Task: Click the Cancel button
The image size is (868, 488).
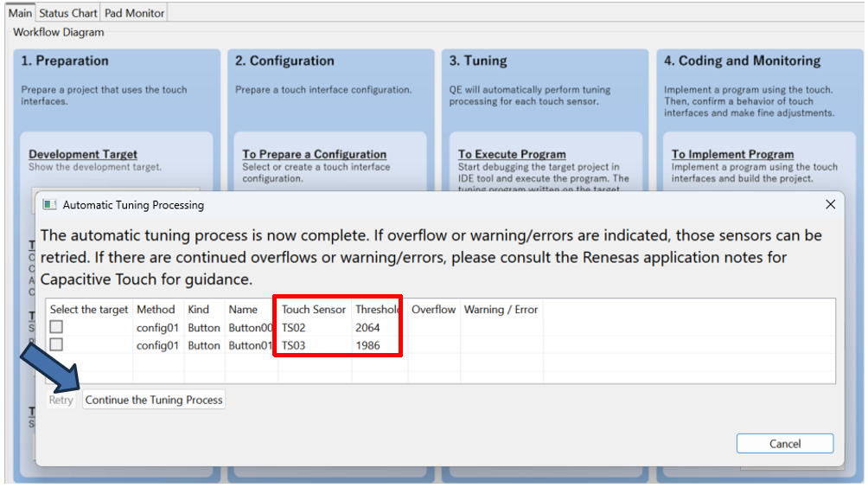Action: [784, 444]
